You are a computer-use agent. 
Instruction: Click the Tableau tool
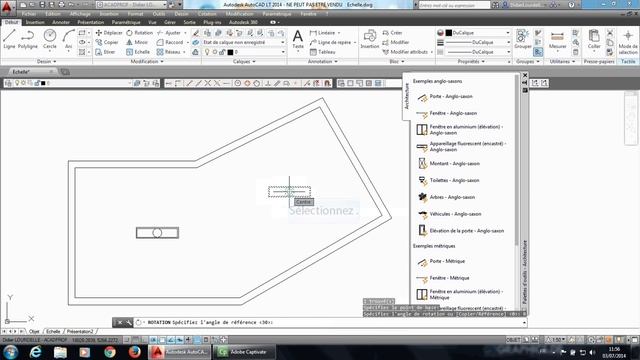322,52
